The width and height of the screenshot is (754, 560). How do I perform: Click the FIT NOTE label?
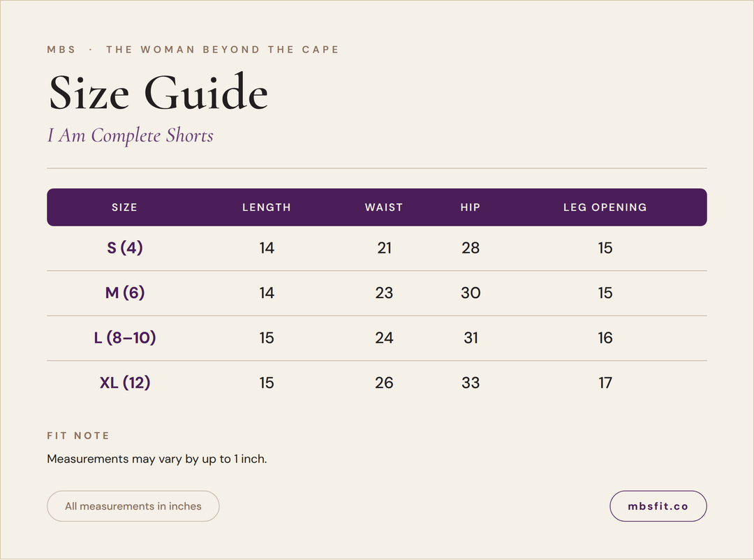click(78, 436)
